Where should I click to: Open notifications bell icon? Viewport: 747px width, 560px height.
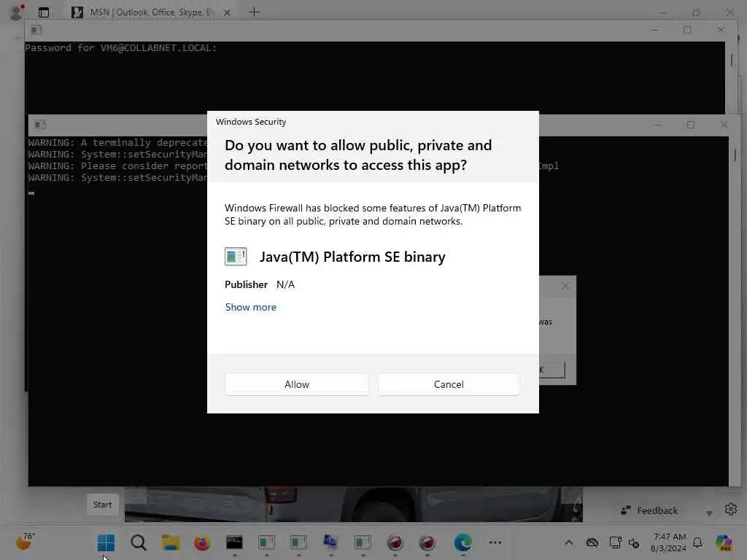(x=697, y=542)
